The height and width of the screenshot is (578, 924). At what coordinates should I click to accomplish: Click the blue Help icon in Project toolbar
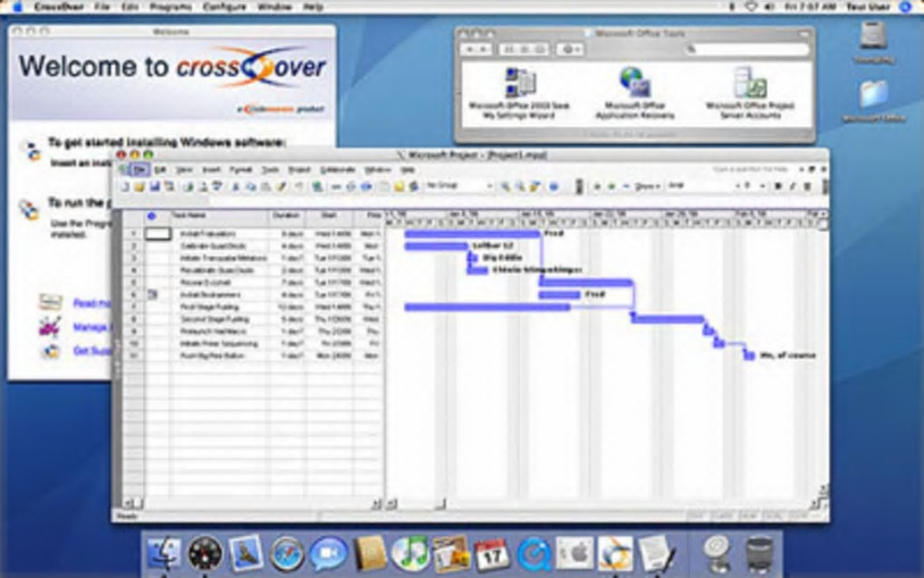(x=553, y=187)
